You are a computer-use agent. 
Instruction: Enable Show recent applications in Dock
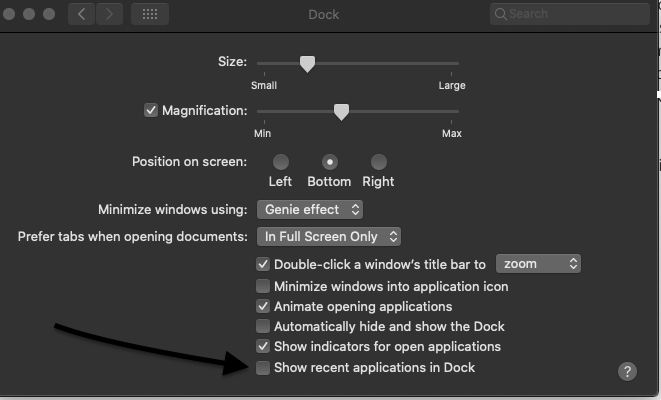(263, 368)
